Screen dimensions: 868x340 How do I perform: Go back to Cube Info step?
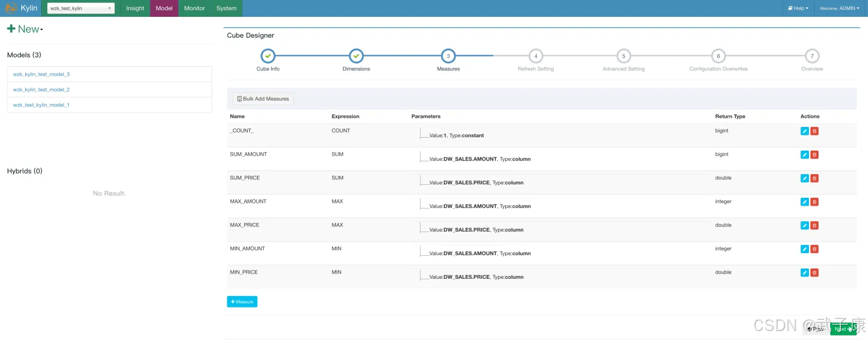click(x=268, y=56)
